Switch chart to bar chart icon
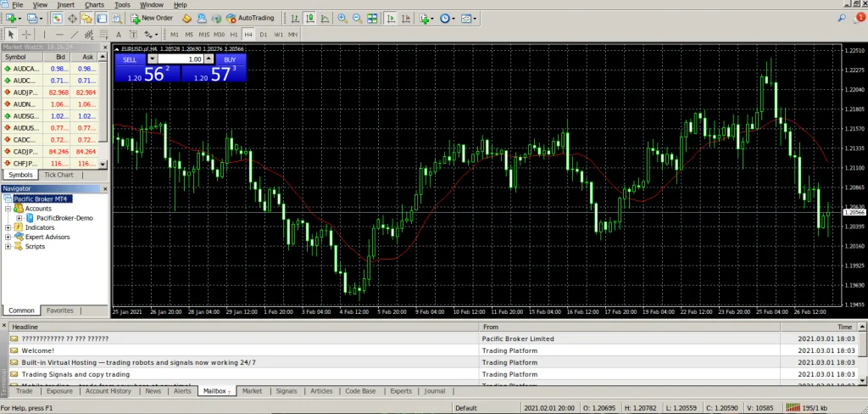Image resolution: width=868 pixels, height=414 pixels. [295, 19]
